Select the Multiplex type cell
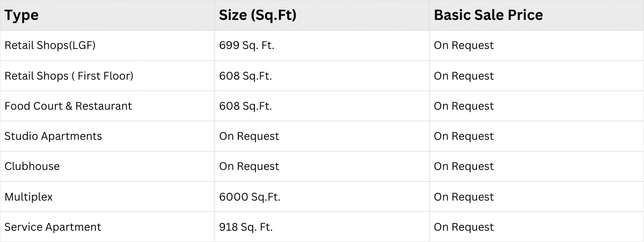This screenshot has height=242, width=644. 28,197
